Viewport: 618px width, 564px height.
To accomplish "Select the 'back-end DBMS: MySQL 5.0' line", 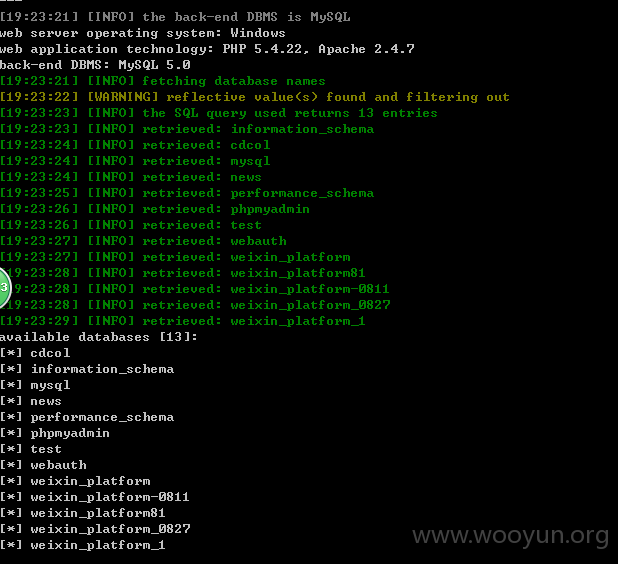I will [95, 65].
